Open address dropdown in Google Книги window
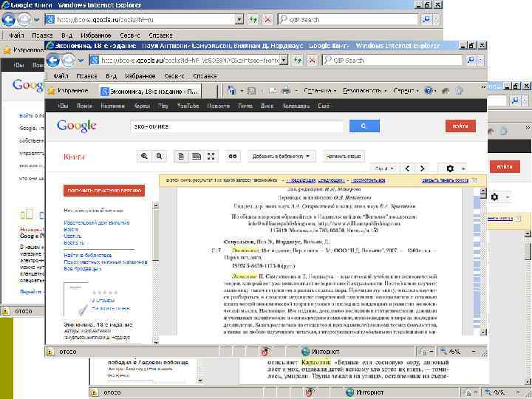 239,19
